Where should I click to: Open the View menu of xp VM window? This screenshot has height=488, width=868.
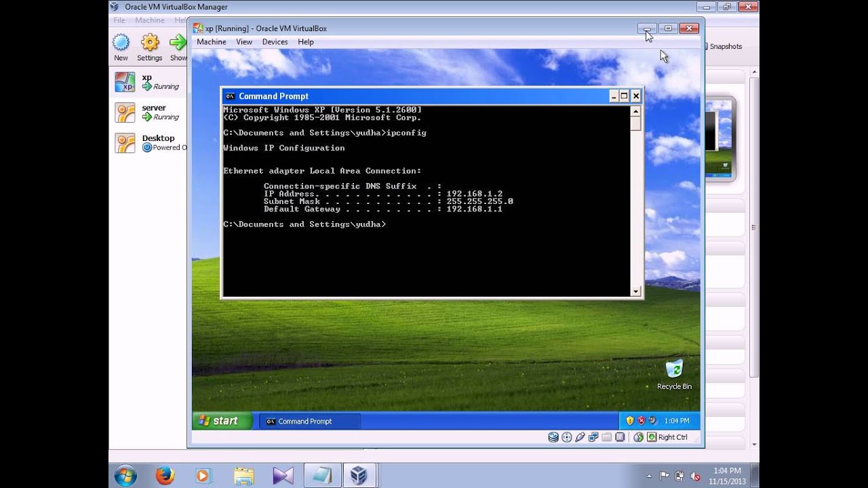[x=244, y=42]
